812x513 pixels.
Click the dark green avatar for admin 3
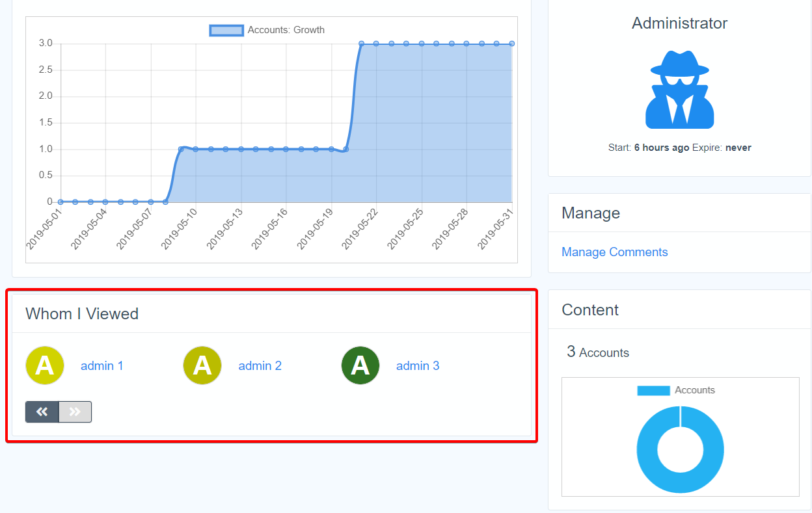pyautogui.click(x=360, y=365)
